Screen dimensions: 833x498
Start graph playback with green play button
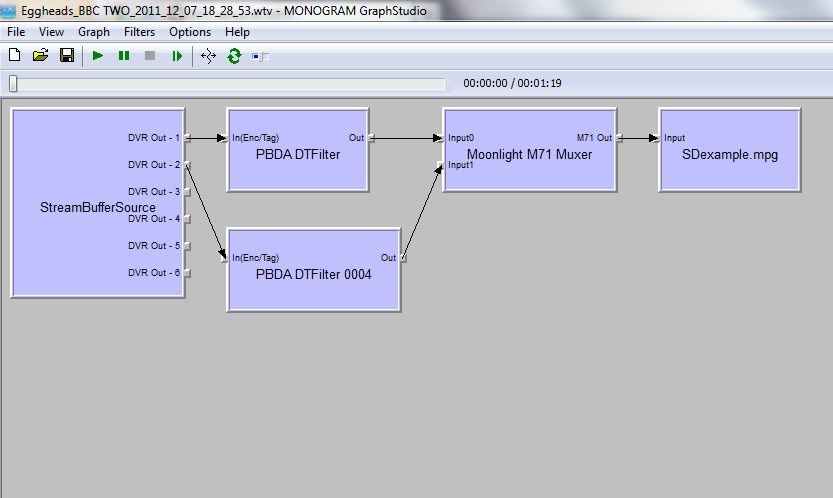97,56
